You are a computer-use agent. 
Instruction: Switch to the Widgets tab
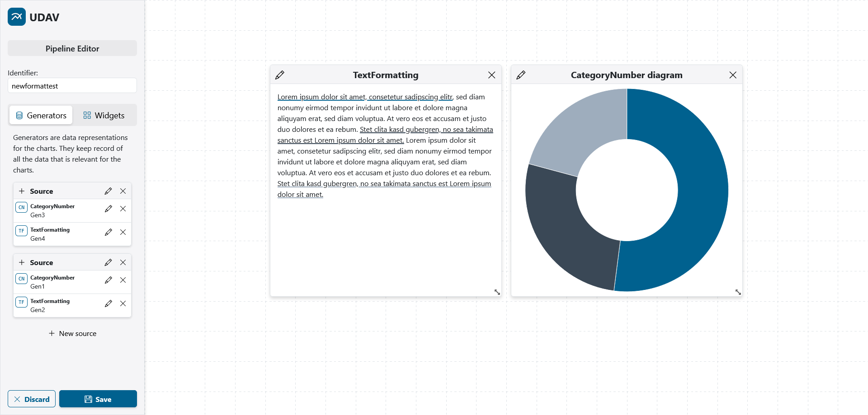[x=104, y=116]
